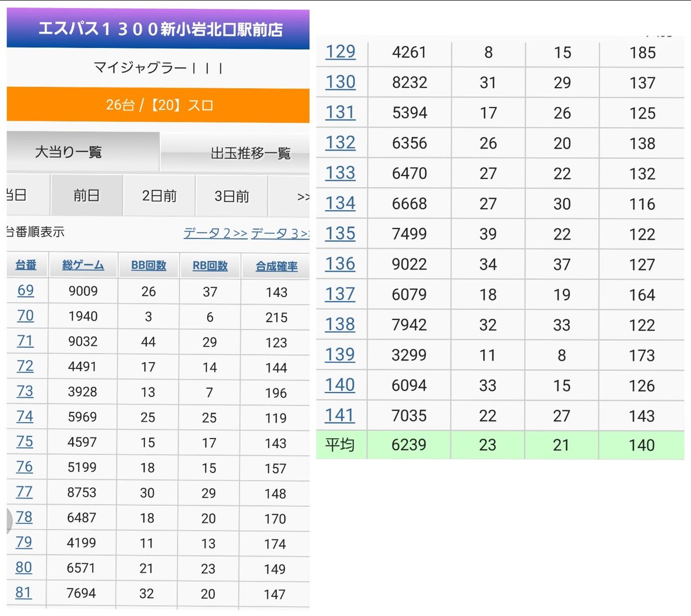Sort by 台番 column header
691x616 pixels.
pos(26,265)
